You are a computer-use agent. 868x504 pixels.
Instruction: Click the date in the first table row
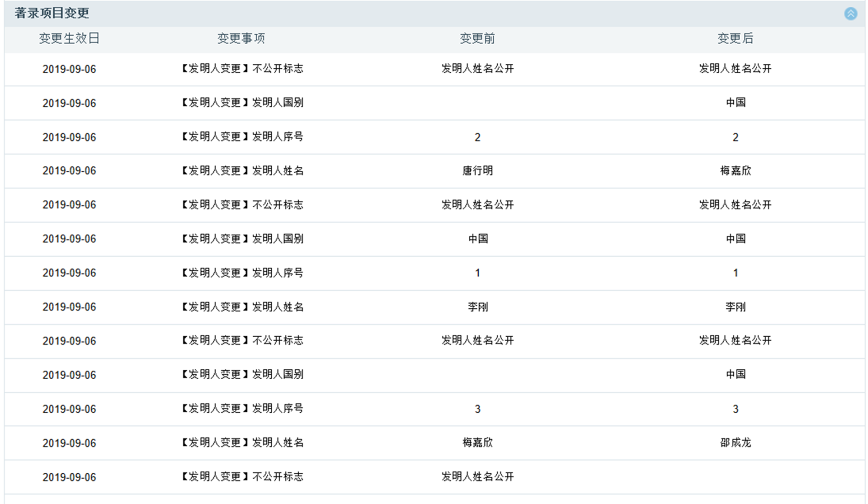coord(69,69)
